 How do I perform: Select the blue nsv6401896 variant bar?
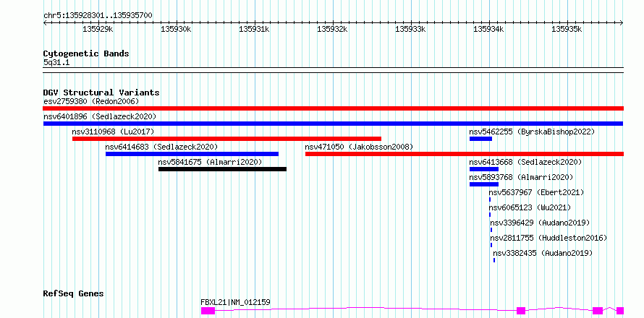333,124
